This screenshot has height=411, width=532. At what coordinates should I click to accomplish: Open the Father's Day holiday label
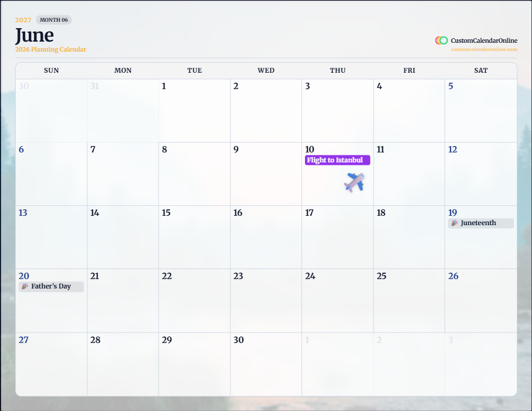(x=51, y=287)
